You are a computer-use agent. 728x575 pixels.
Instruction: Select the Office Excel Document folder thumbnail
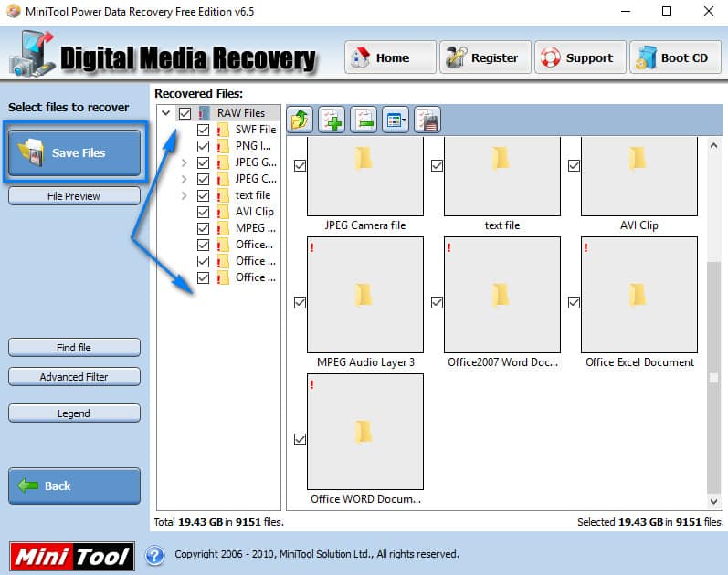click(x=639, y=294)
